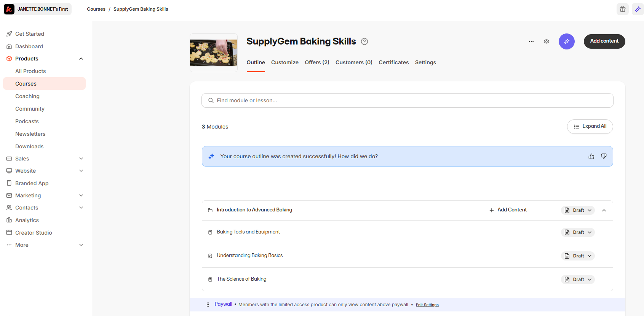Open Draft status dropdown for Baking Tools and Equipment
Viewport: 644px width, 316px height.
point(578,232)
